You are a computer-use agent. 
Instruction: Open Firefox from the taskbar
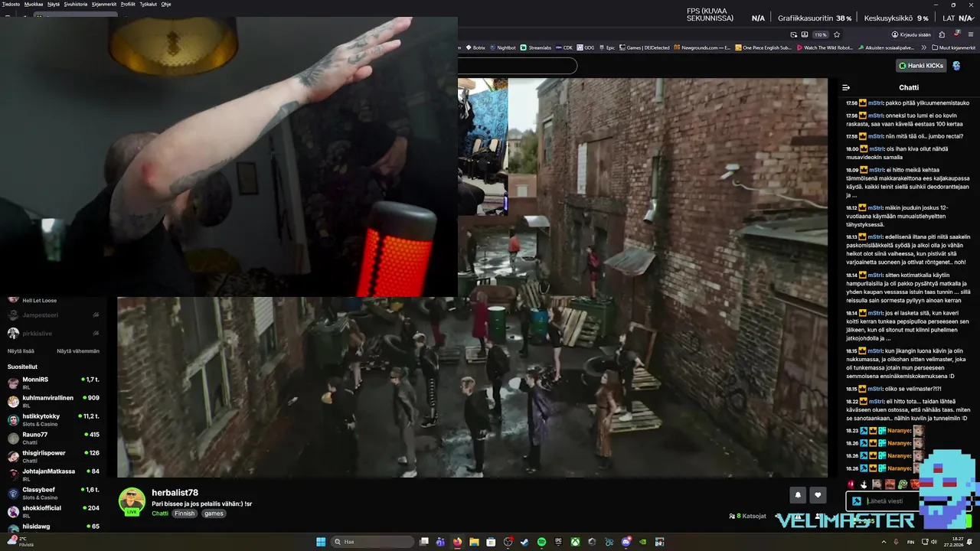pyautogui.click(x=458, y=542)
